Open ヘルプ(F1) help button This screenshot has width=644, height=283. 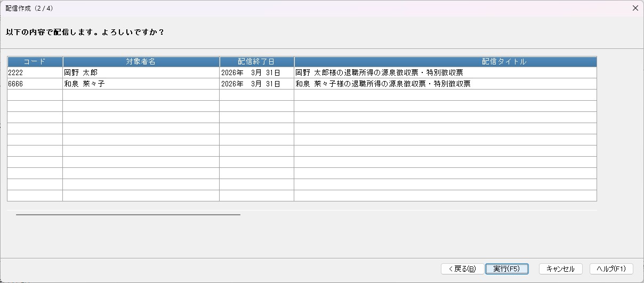pyautogui.click(x=611, y=269)
